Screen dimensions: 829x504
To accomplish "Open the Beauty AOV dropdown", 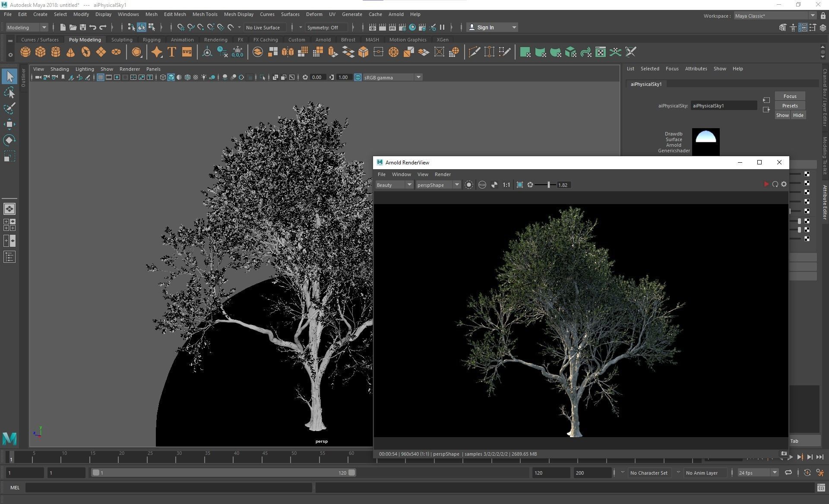I will (394, 185).
